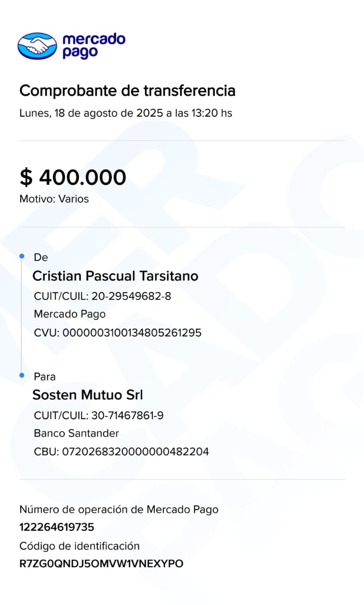The image size is (364, 605).
Task: Select the "Motivo: Varios" text
Action: [x=54, y=199]
